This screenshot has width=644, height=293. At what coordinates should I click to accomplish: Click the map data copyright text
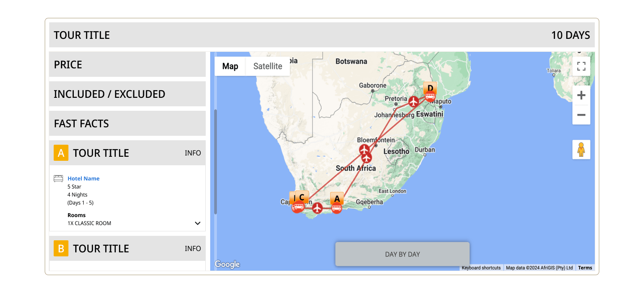(539, 268)
